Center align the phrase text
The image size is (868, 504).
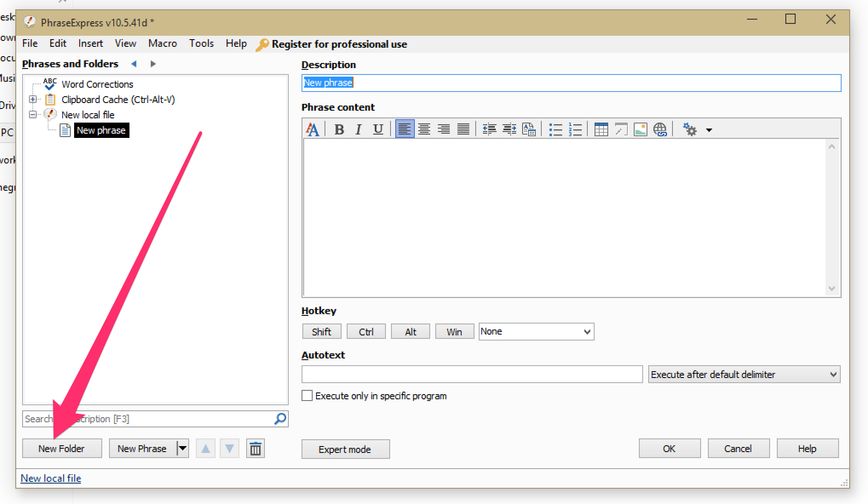(x=424, y=129)
